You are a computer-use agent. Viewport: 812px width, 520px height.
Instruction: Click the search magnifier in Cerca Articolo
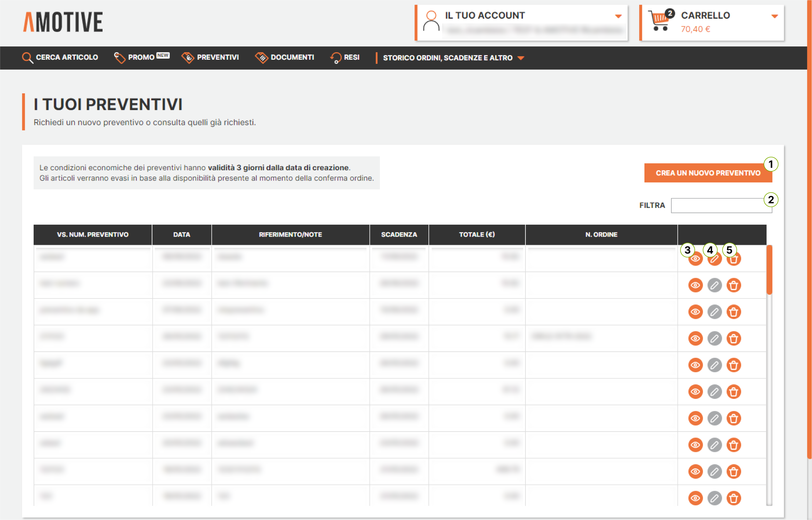(x=27, y=58)
